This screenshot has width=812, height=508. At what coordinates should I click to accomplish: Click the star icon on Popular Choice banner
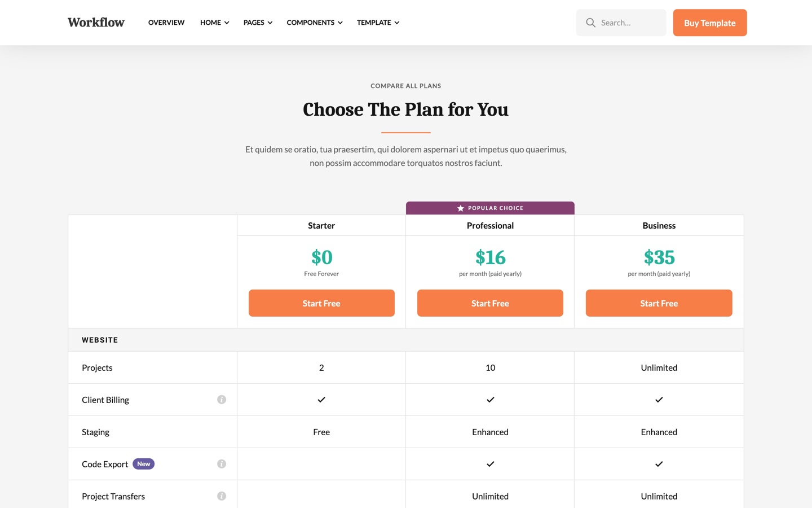[x=460, y=208]
